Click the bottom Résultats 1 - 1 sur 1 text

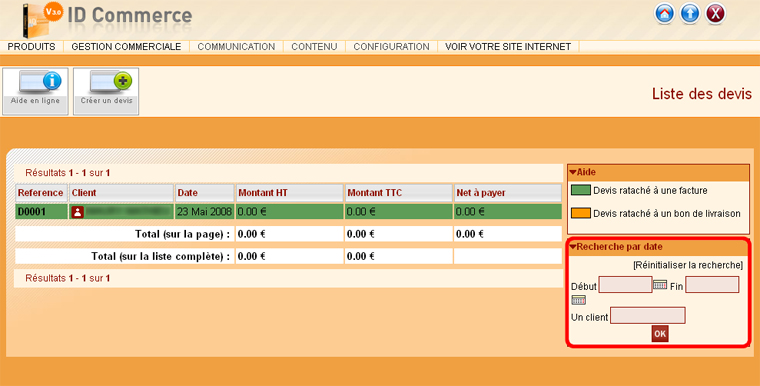coord(68,278)
